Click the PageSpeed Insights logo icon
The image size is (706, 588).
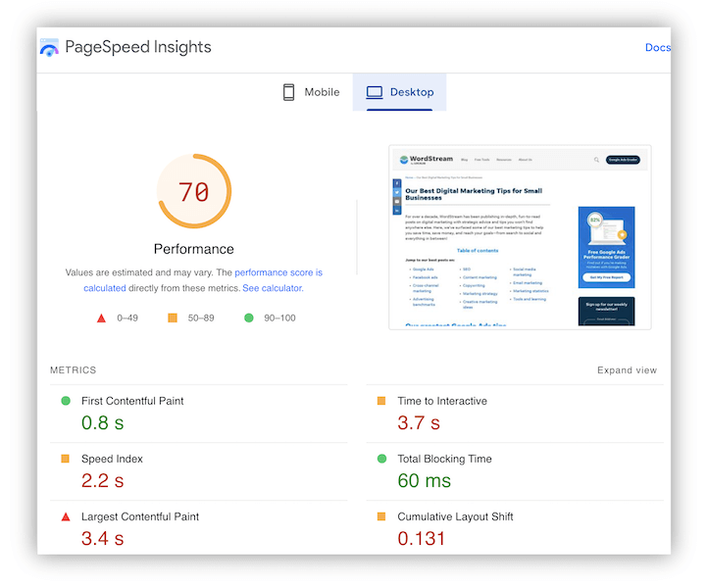pos(49,47)
